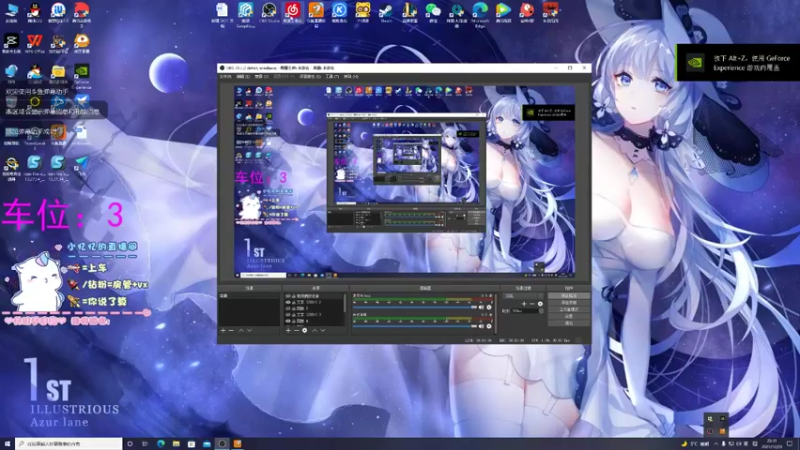Click the Sources list scrollbar

tap(345, 303)
